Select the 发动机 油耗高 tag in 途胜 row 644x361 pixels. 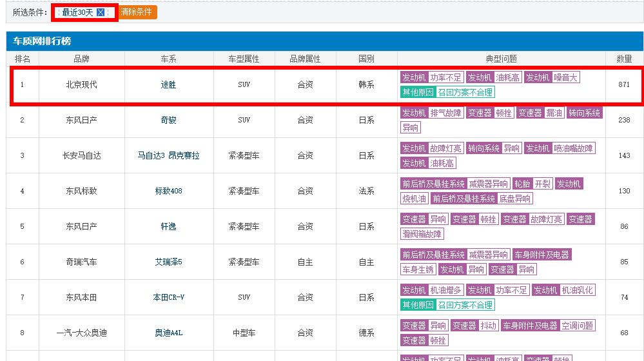494,77
